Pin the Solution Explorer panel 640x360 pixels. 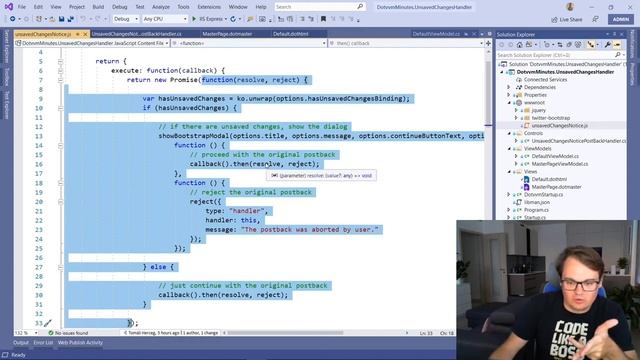pyautogui.click(x=614, y=34)
